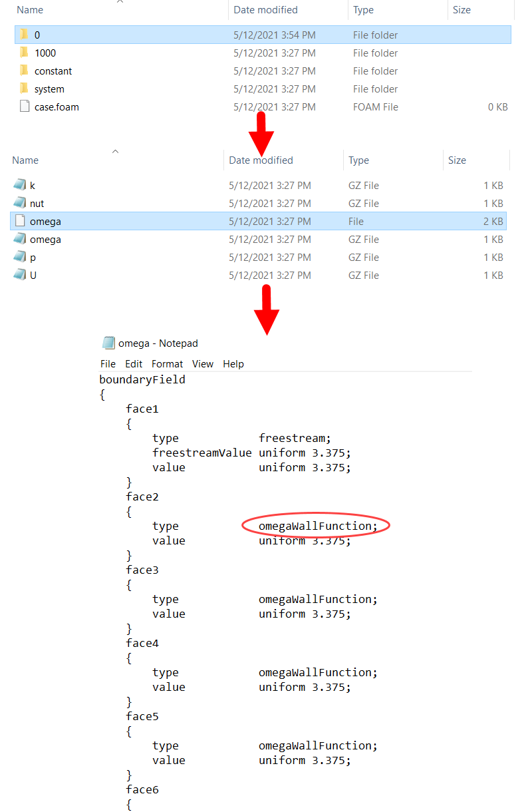Open the Help menu in Notepad
Image resolution: width=532 pixels, height=812 pixels.
233,363
